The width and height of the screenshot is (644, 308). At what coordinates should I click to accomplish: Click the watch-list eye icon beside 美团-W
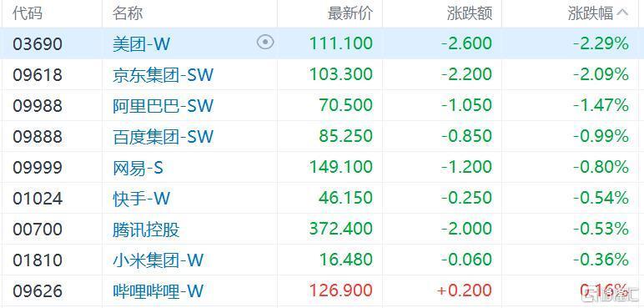pyautogui.click(x=265, y=43)
